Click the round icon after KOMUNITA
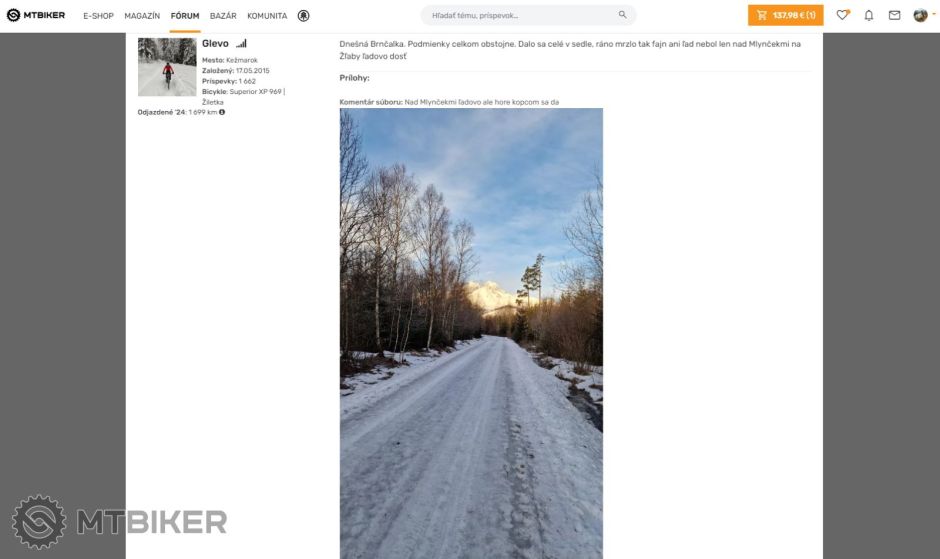 point(304,16)
